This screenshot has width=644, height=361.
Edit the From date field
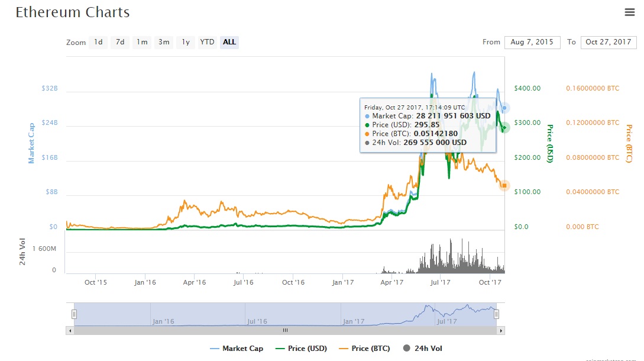(x=532, y=42)
